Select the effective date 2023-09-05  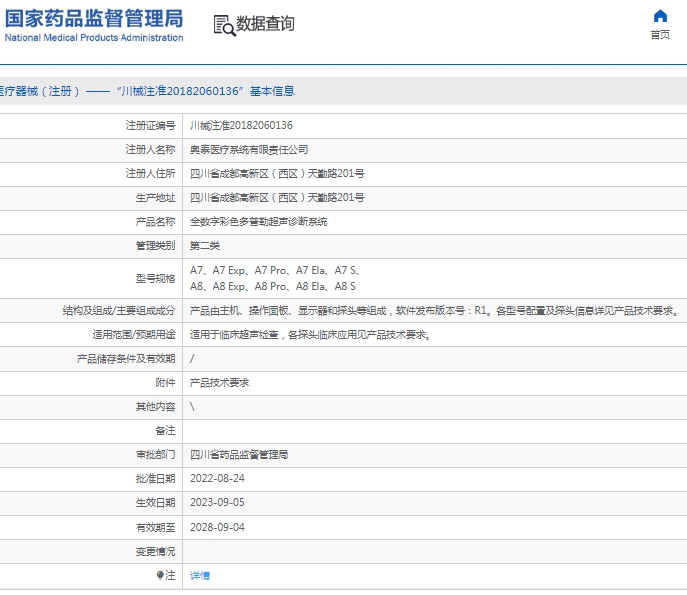tap(217, 503)
